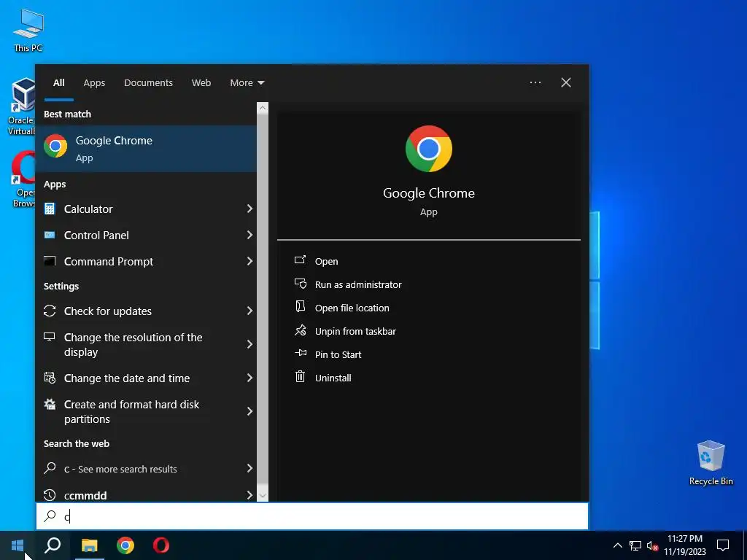
Task: Click the scrollbar up arrow in results
Action: (x=263, y=108)
